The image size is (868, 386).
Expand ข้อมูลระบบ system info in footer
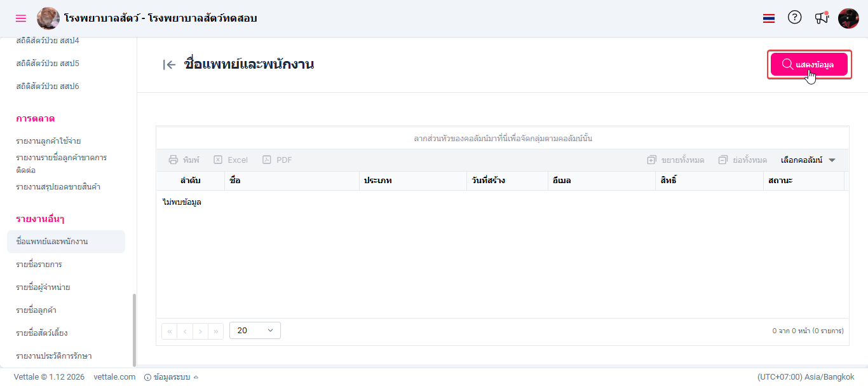click(172, 377)
